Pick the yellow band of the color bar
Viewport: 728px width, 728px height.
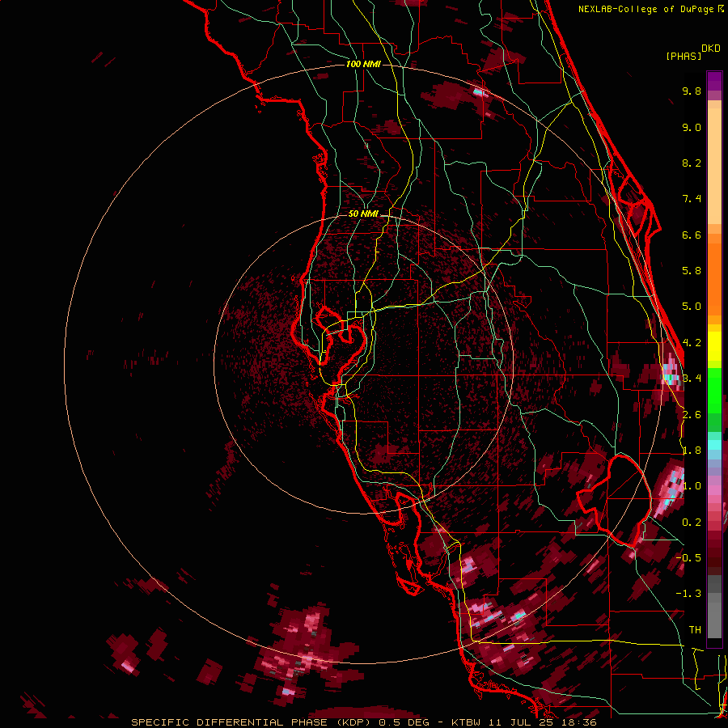(714, 346)
